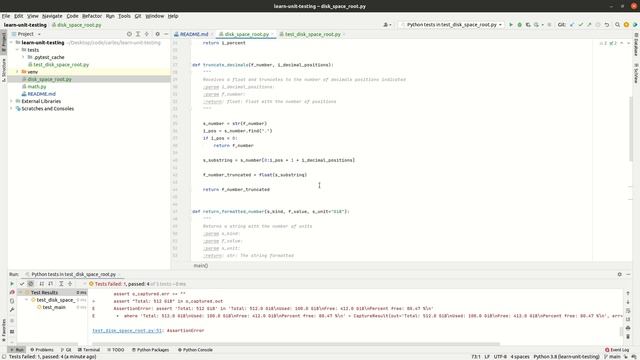The width and height of the screenshot is (640, 360).
Task: Open the Event Log
Action: (617, 350)
